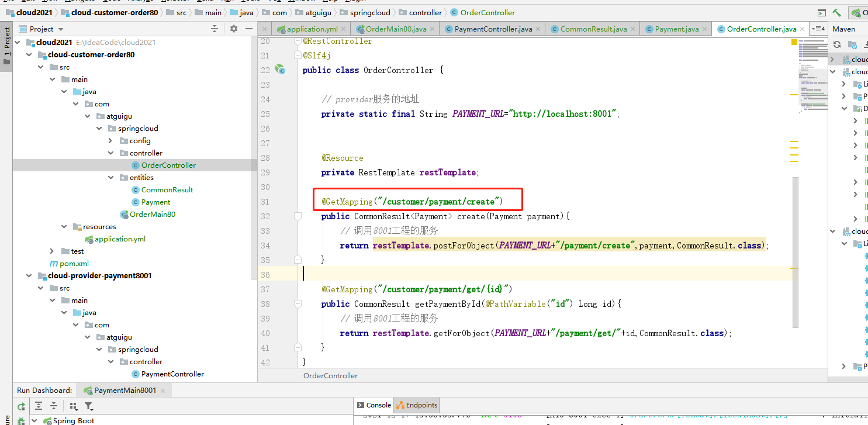The width and height of the screenshot is (868, 425).
Task: Click Collapse All icon in Run Dashboard toolbar
Action: pyautogui.click(x=54, y=406)
